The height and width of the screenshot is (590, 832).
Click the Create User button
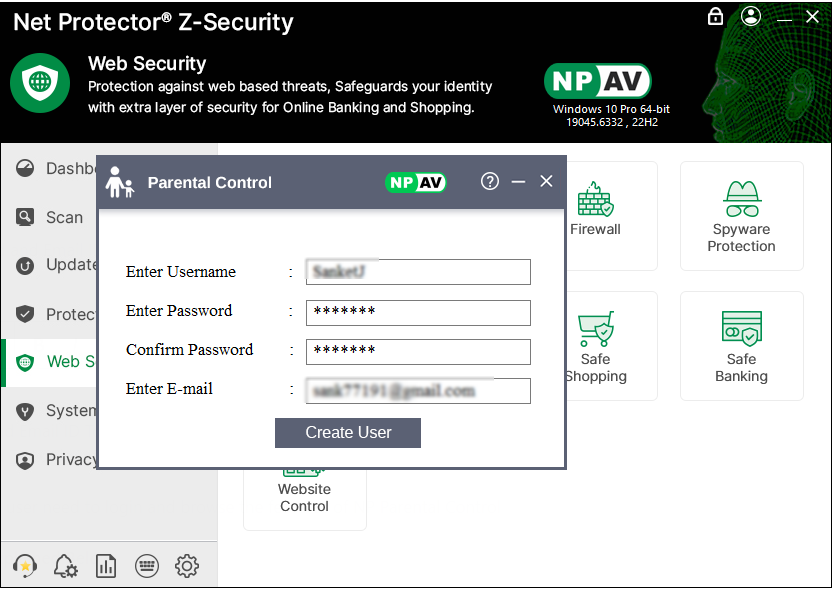(348, 432)
